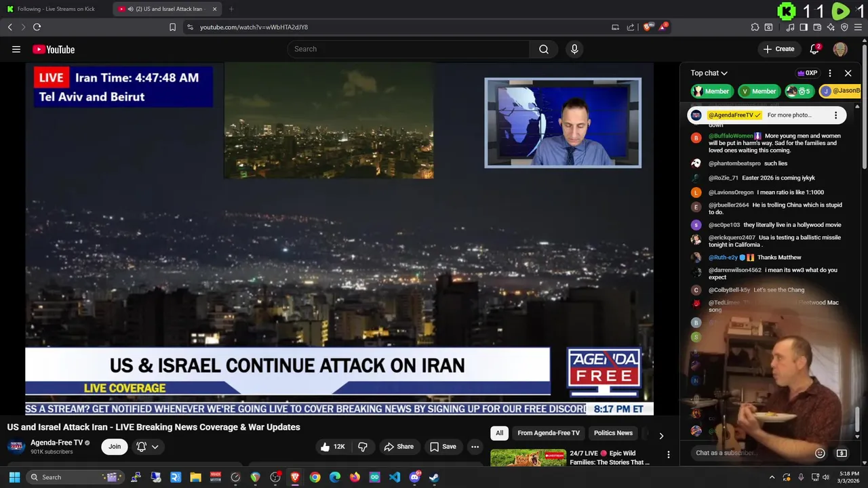
Task: Open the Agenda-Free TV channel name link
Action: click(56, 443)
